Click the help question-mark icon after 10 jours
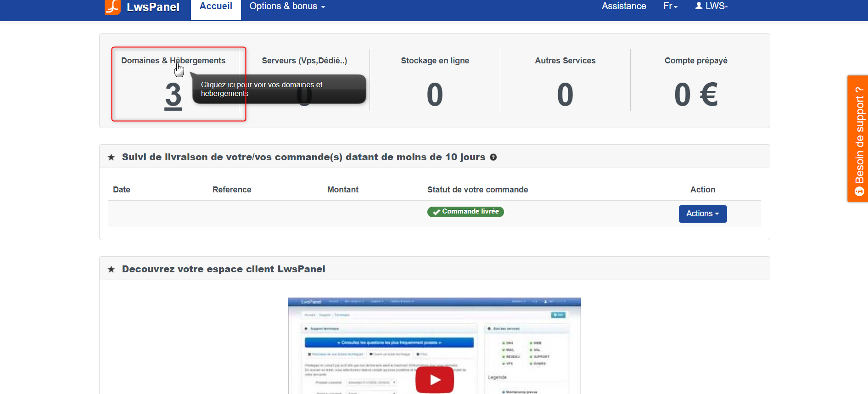 [x=493, y=157]
